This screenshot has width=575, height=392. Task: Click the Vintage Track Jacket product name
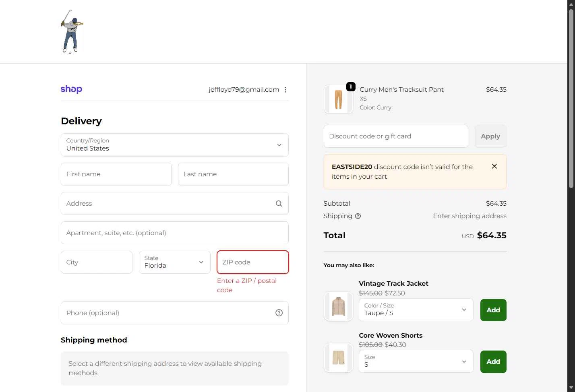(x=393, y=284)
